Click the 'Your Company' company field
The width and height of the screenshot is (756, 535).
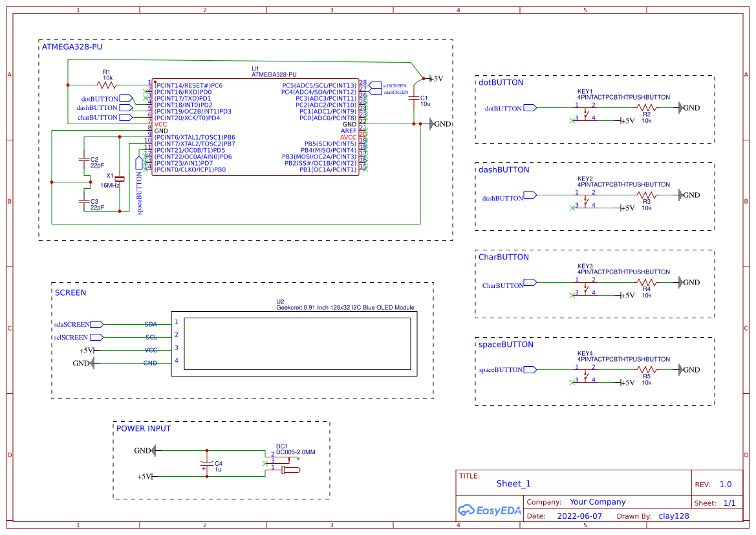tap(598, 502)
